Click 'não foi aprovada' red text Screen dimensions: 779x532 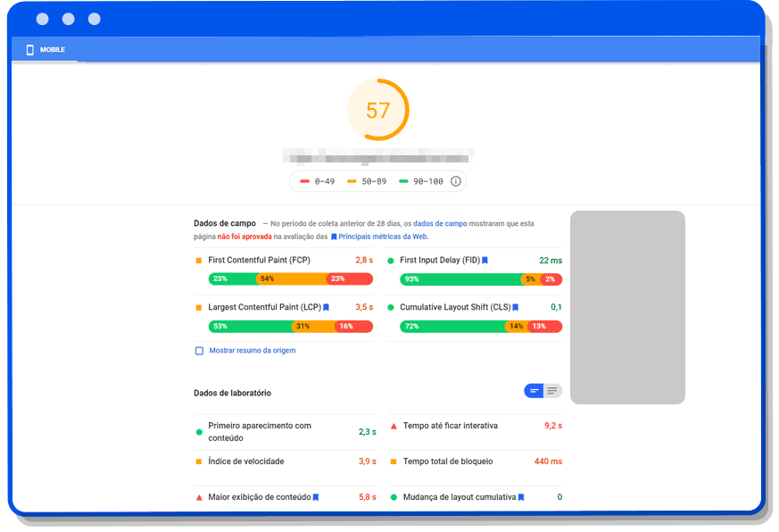pyautogui.click(x=244, y=237)
